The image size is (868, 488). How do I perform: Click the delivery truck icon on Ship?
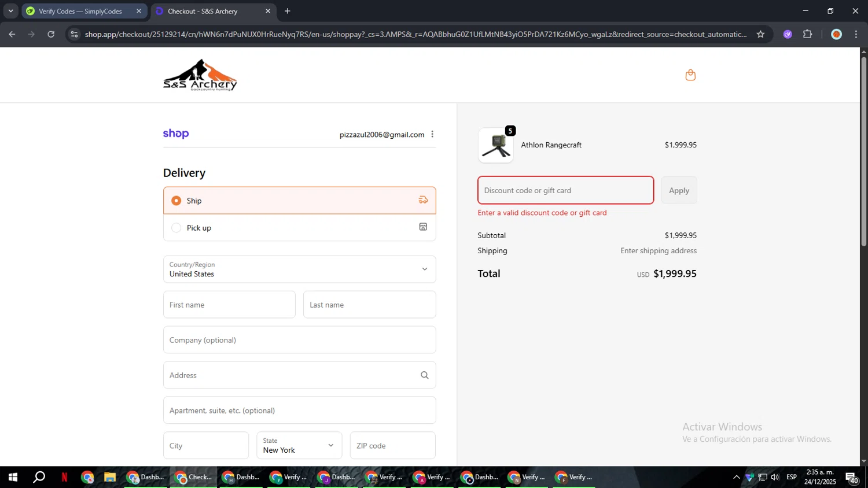click(424, 200)
